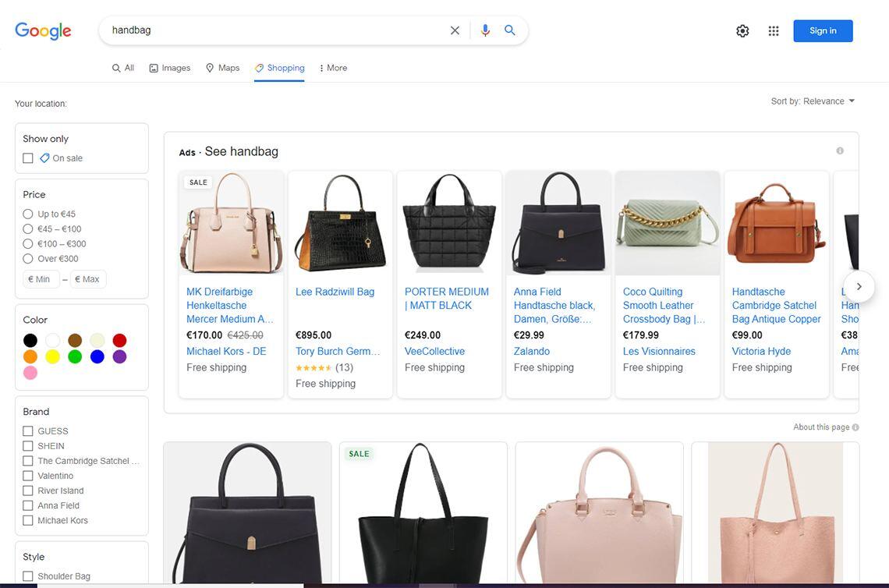Open Coco Quilting Smooth Leather Crossbody link
Screen dimensions: 889x588
coord(664,305)
